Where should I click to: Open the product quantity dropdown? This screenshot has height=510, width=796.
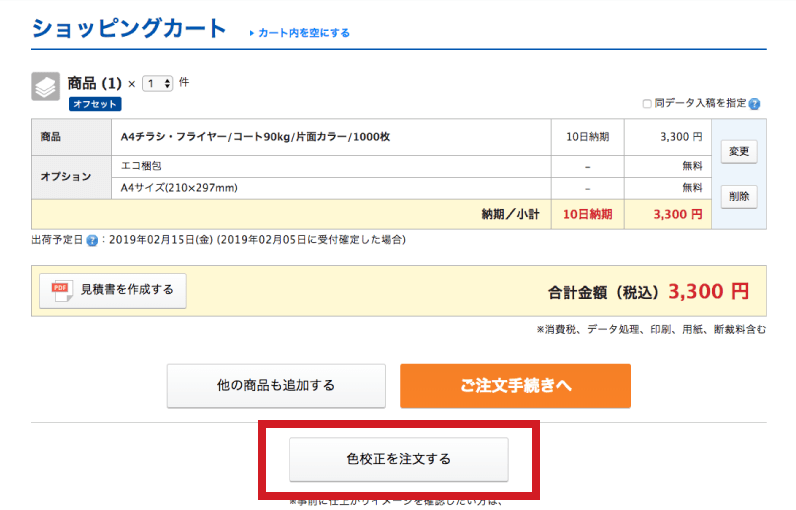coord(158,83)
